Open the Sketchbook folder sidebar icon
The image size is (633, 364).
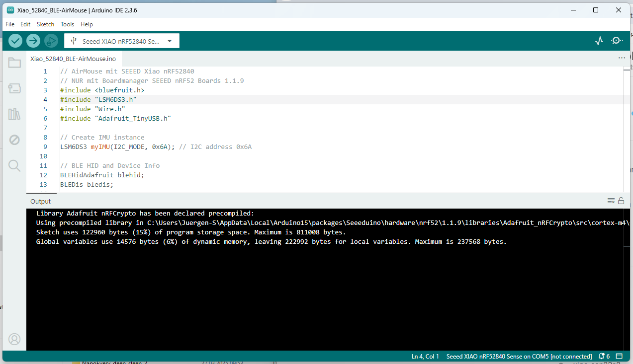coord(14,63)
